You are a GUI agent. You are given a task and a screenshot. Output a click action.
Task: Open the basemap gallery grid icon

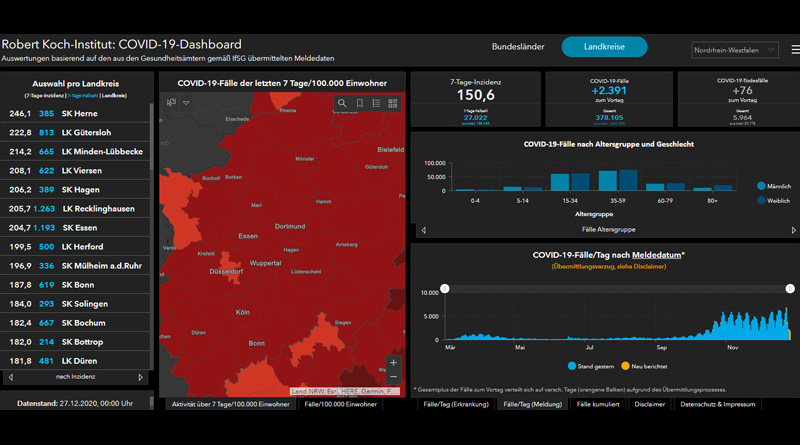[393, 103]
